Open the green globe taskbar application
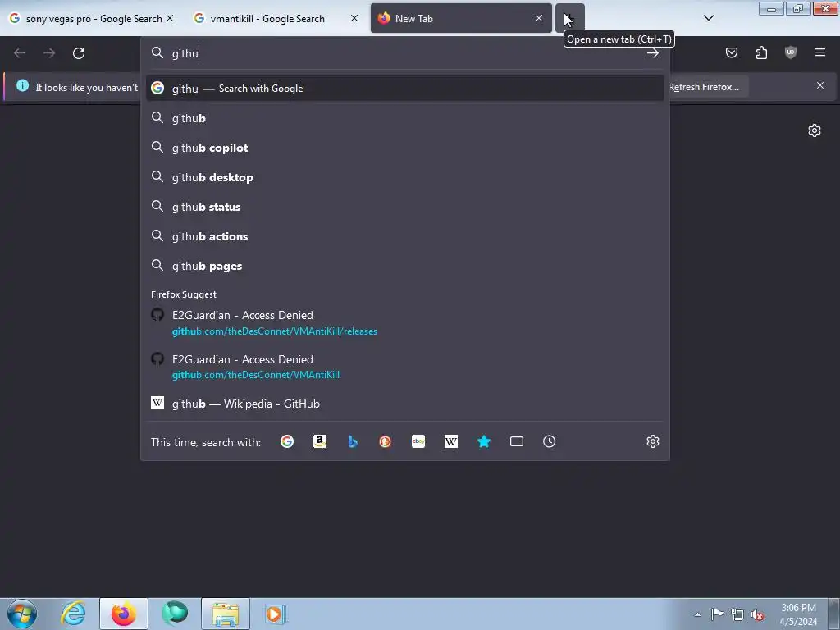The height and width of the screenshot is (630, 840). click(175, 614)
